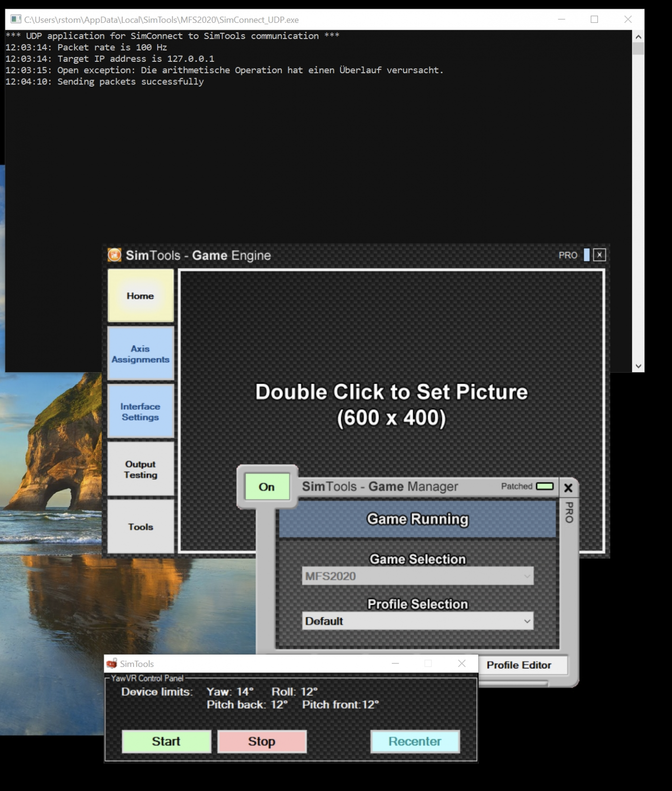The image size is (672, 791).
Task: Click the 'Sending packets successfully' console line
Action: tap(105, 82)
